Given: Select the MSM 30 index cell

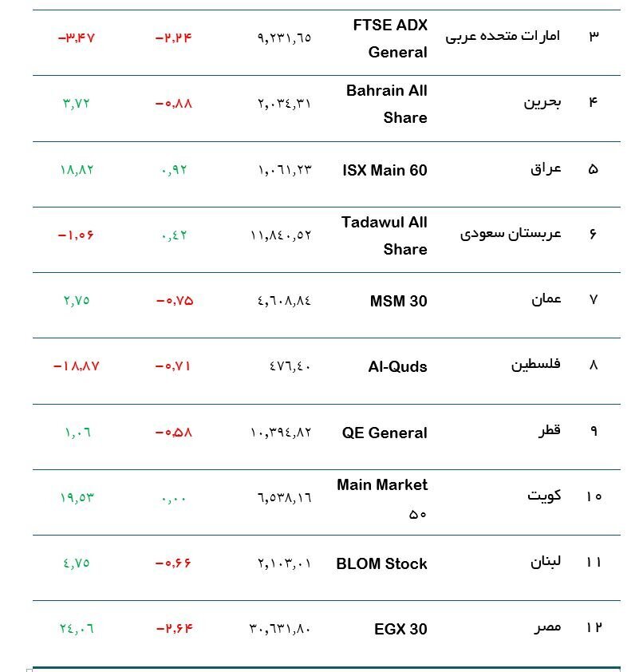Looking at the screenshot, I should (398, 301).
